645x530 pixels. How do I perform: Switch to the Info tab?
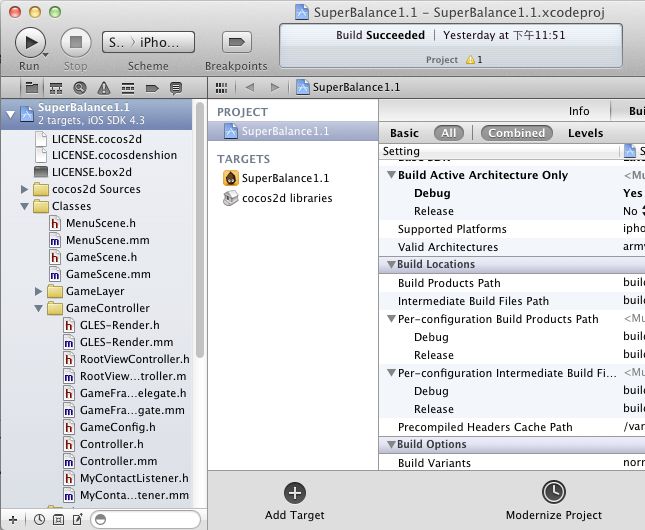pos(579,111)
